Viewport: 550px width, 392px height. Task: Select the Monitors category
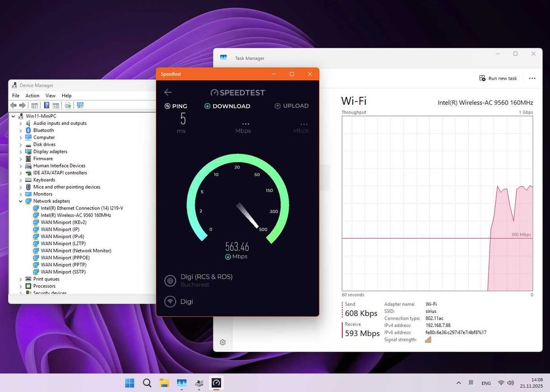[43, 194]
